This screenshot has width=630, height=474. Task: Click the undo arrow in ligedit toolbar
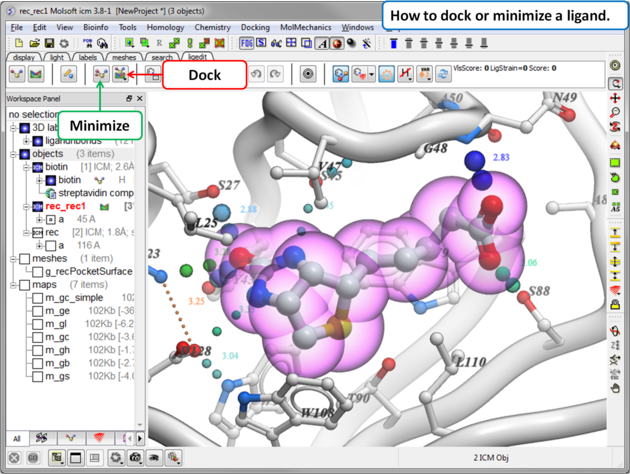256,74
